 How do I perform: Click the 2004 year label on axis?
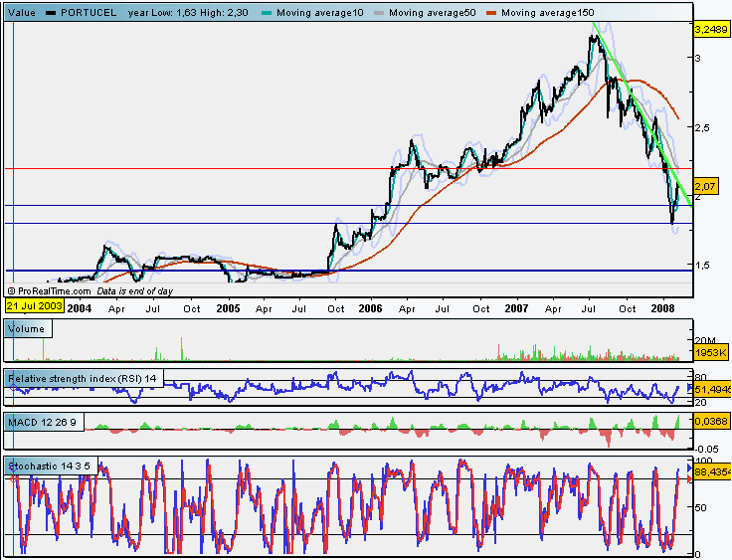79,308
